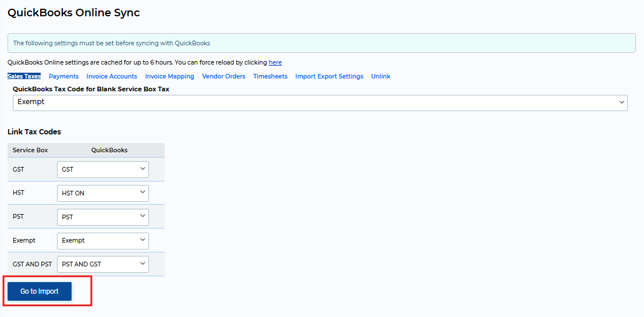The width and height of the screenshot is (644, 317).
Task: Click the 'Service Box' column header
Action: tap(30, 150)
